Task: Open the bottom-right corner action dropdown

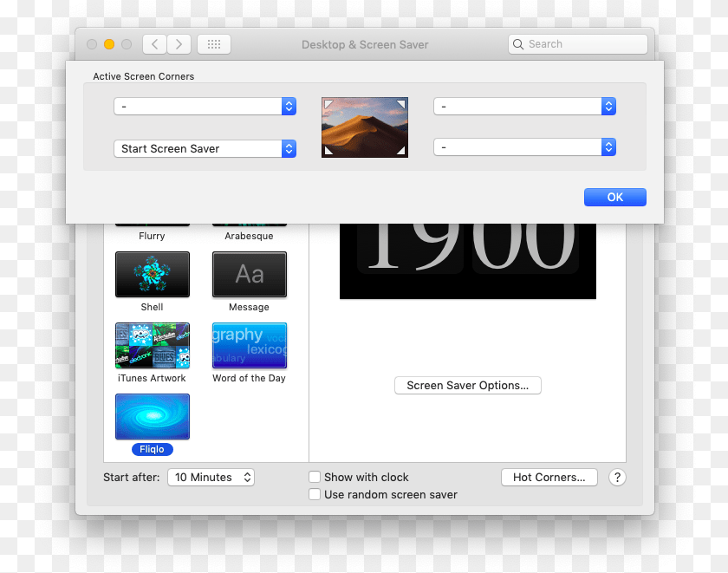Action: (524, 147)
